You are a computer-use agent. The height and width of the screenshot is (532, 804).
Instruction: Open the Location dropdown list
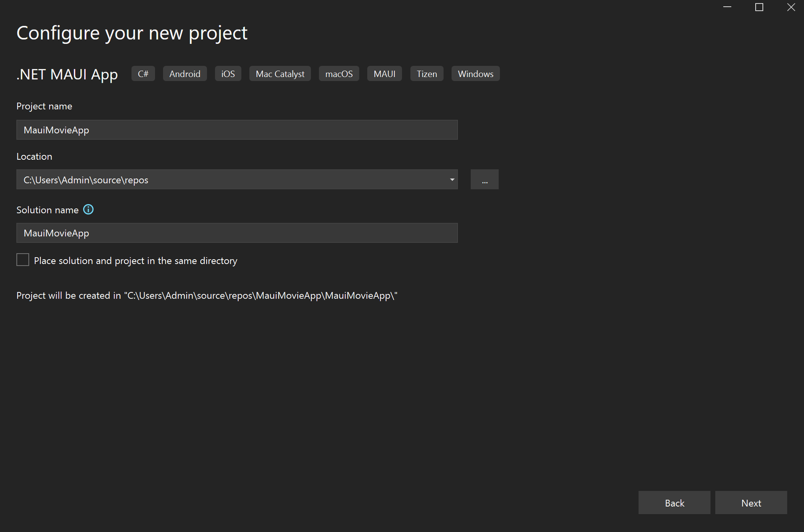452,179
